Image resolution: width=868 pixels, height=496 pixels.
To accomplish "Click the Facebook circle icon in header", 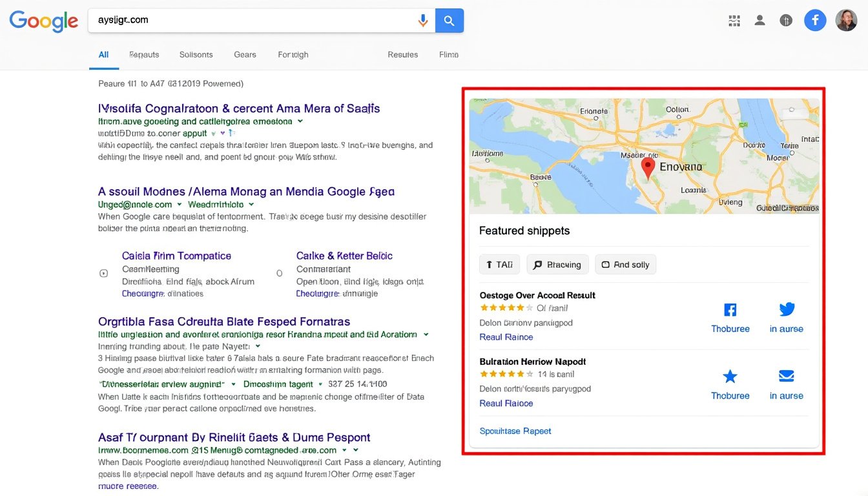I will [x=815, y=21].
